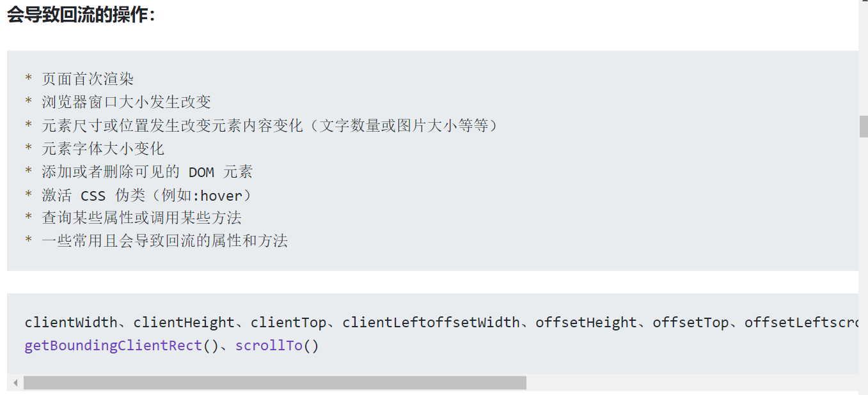This screenshot has width=868, height=395.
Task: Click the heading 会导致回流的操作
Action: point(81,15)
